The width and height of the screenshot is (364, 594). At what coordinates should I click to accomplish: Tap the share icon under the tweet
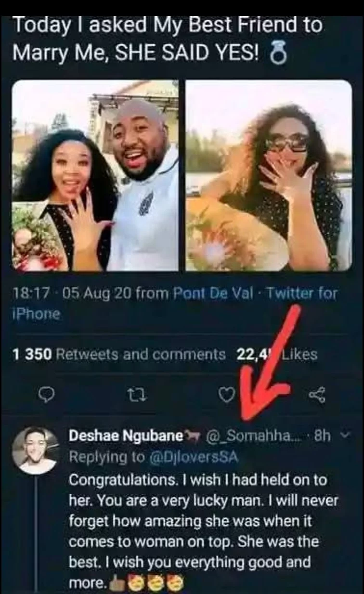(317, 396)
